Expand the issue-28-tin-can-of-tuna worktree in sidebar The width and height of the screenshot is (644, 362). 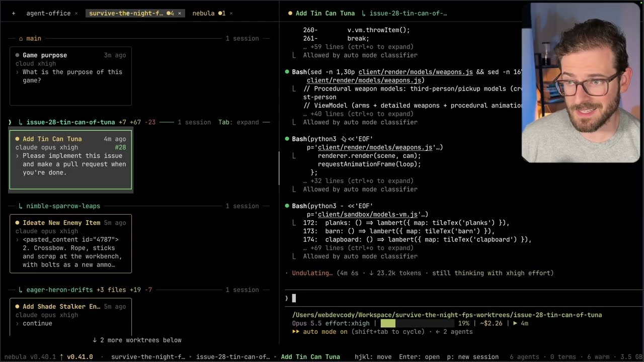pos(70,122)
